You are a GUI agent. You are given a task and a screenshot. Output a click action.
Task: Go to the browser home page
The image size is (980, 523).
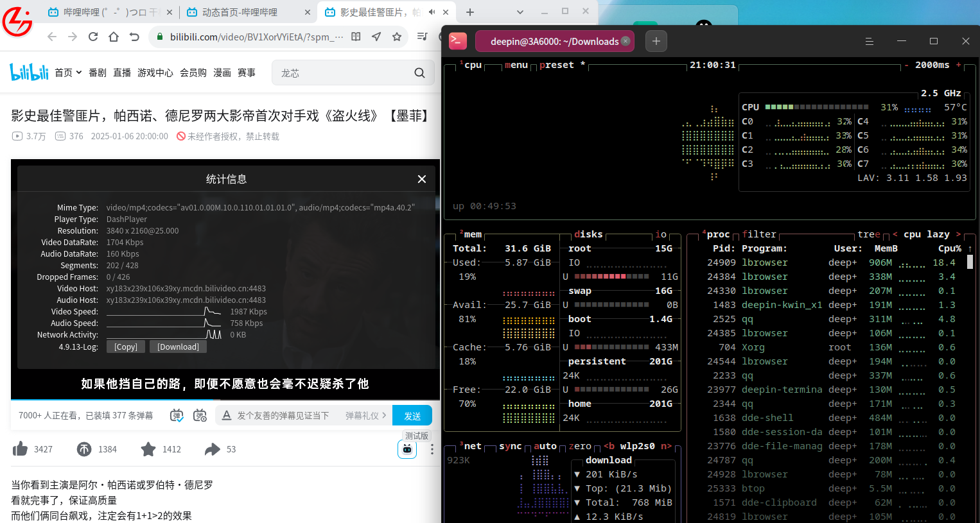(114, 37)
